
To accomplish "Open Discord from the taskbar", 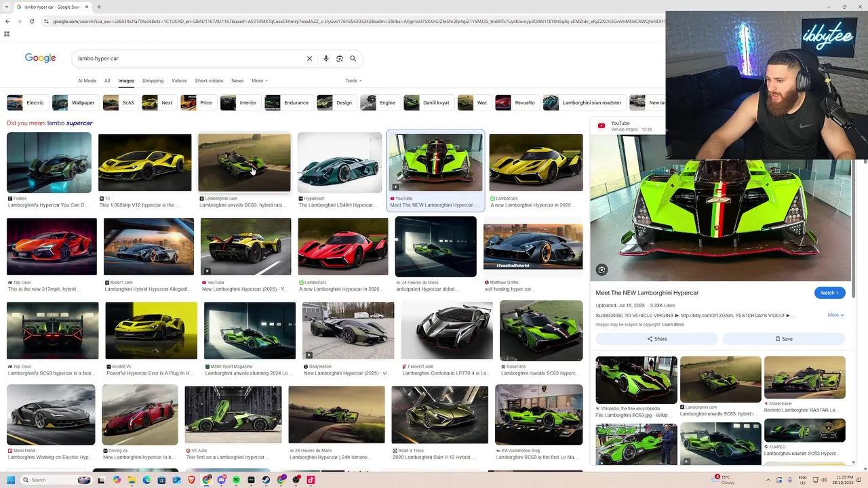I will 222,480.
